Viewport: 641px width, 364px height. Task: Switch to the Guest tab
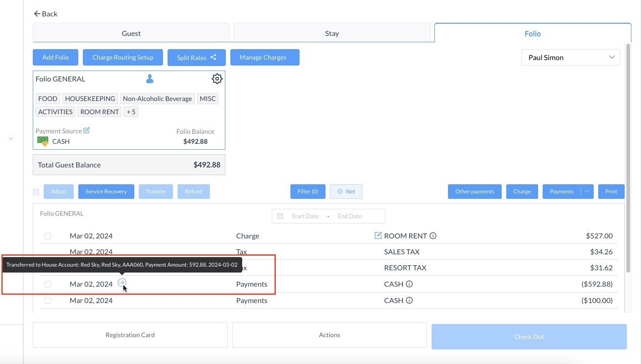(x=131, y=33)
